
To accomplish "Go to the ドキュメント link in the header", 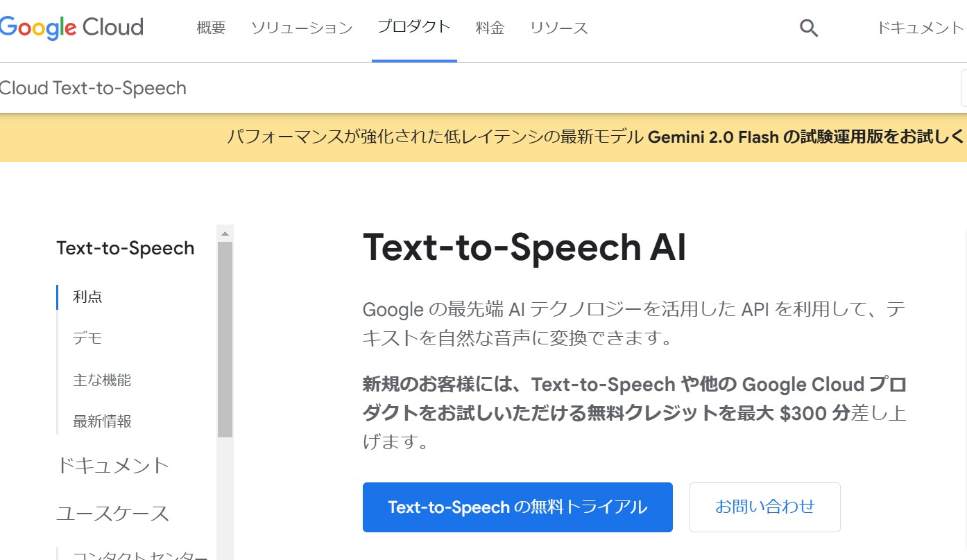I will [921, 28].
